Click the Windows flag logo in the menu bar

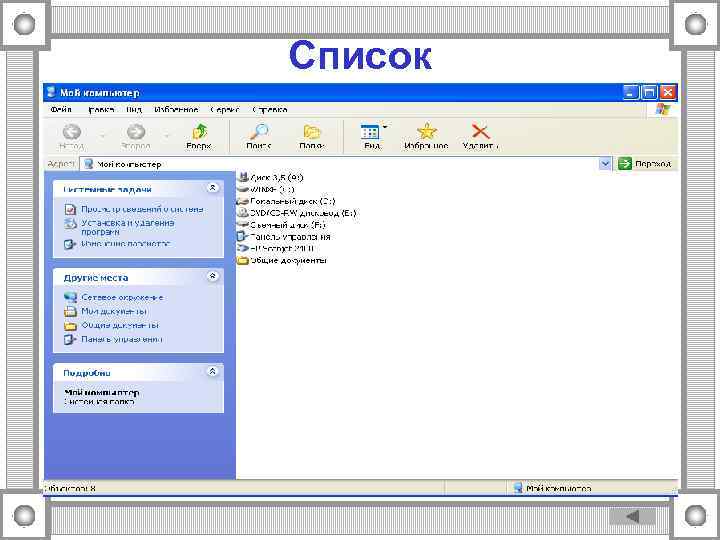tap(663, 110)
